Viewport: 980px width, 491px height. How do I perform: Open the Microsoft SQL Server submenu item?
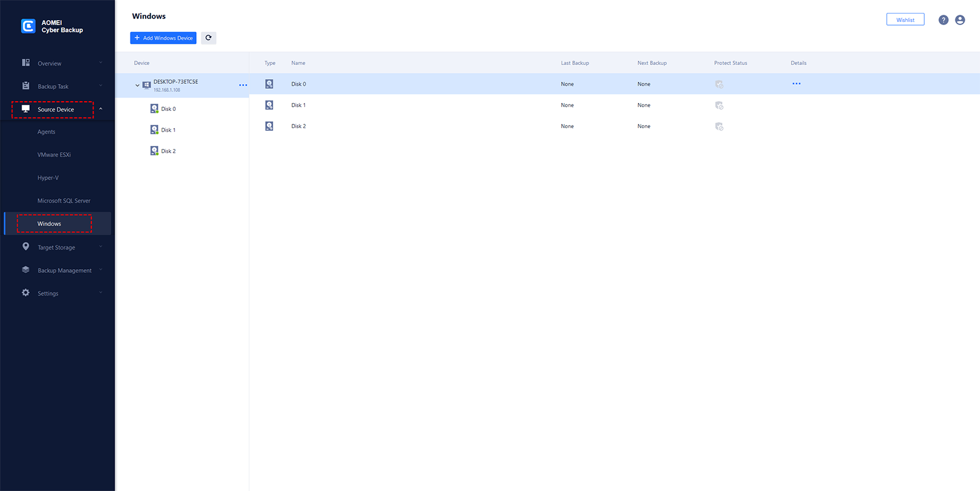point(64,200)
